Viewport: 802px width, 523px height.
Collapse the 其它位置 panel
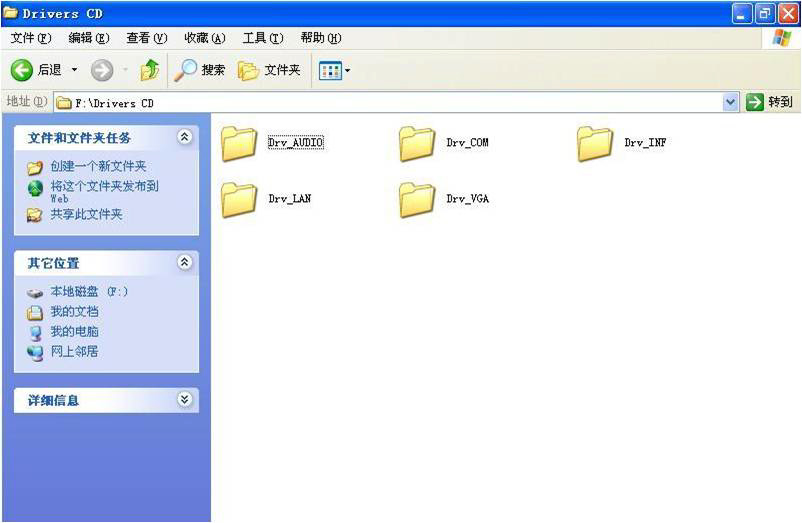[184, 262]
